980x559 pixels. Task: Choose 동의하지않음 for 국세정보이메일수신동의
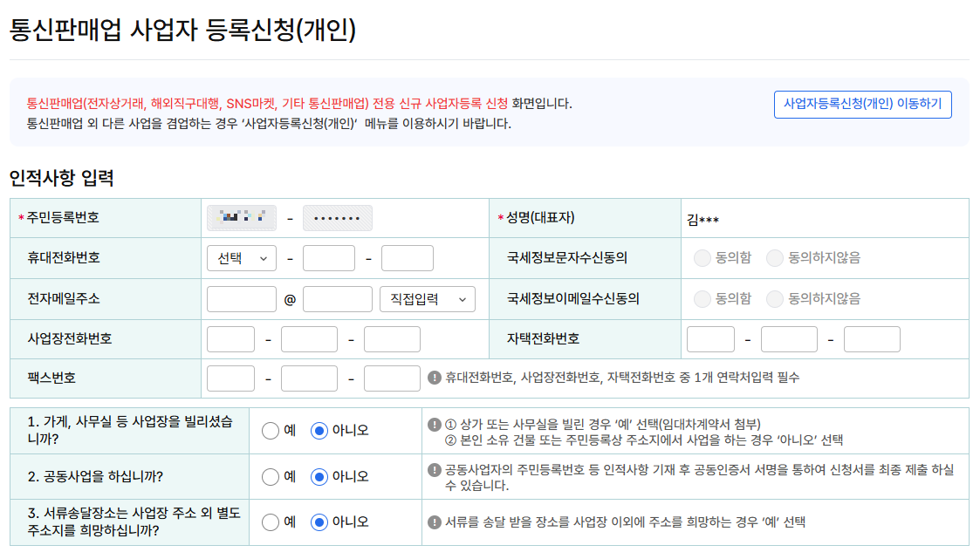point(774,298)
